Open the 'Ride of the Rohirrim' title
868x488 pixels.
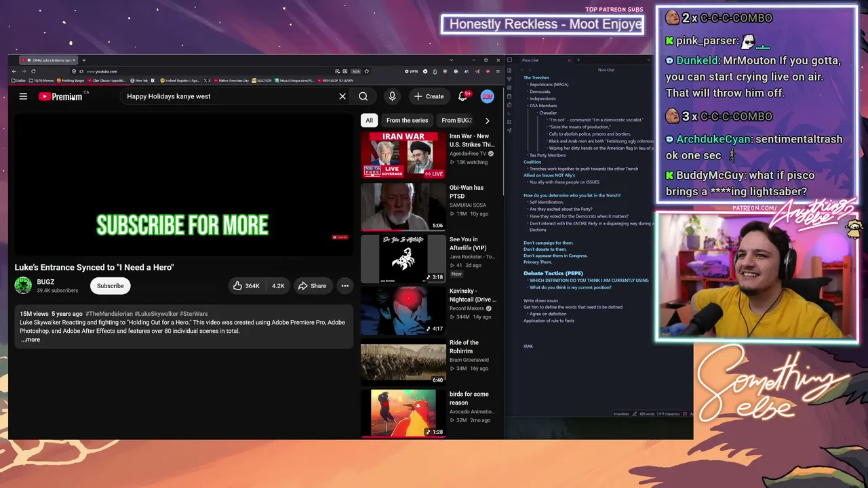click(464, 347)
